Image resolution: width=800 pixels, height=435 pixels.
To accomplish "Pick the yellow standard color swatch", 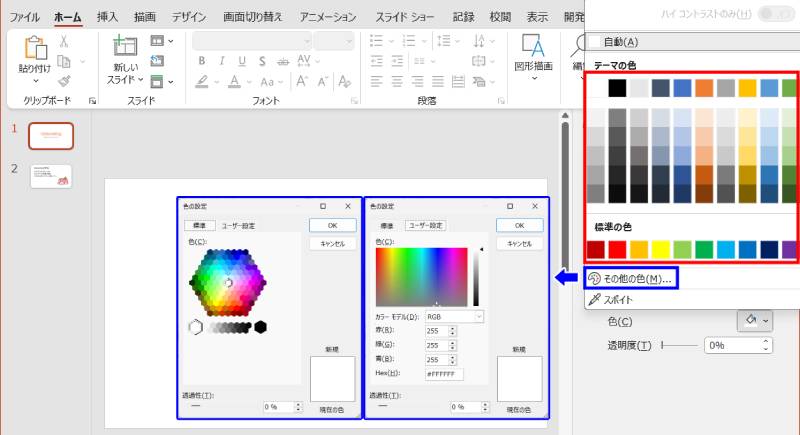I will tap(661, 250).
